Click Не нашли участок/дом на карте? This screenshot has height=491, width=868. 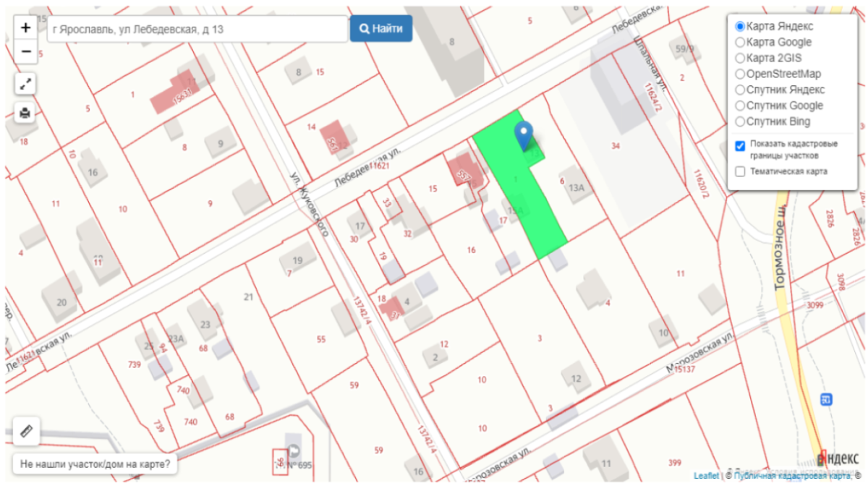pos(95,464)
